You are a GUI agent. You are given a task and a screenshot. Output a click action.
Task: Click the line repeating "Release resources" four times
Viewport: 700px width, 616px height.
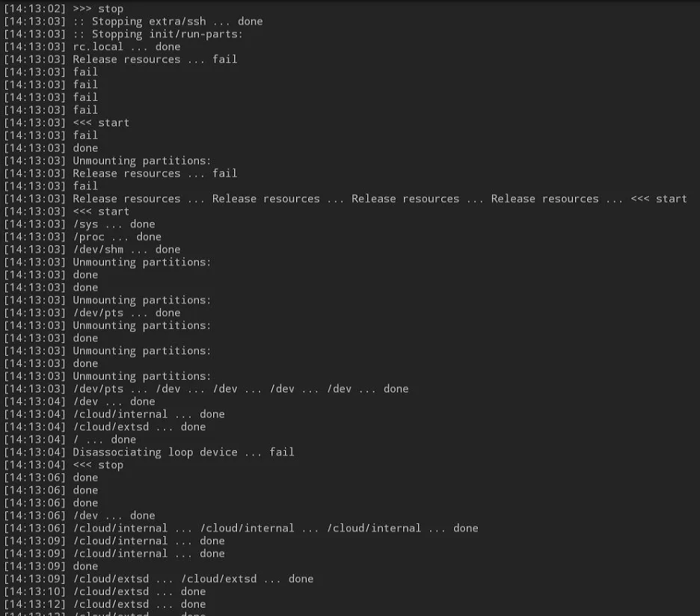tap(379, 199)
